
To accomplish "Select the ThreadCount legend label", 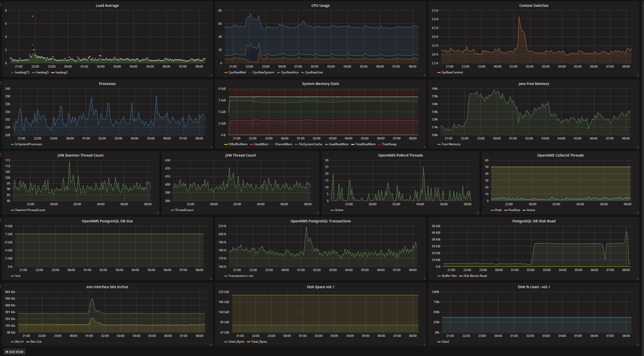I will [x=184, y=210].
